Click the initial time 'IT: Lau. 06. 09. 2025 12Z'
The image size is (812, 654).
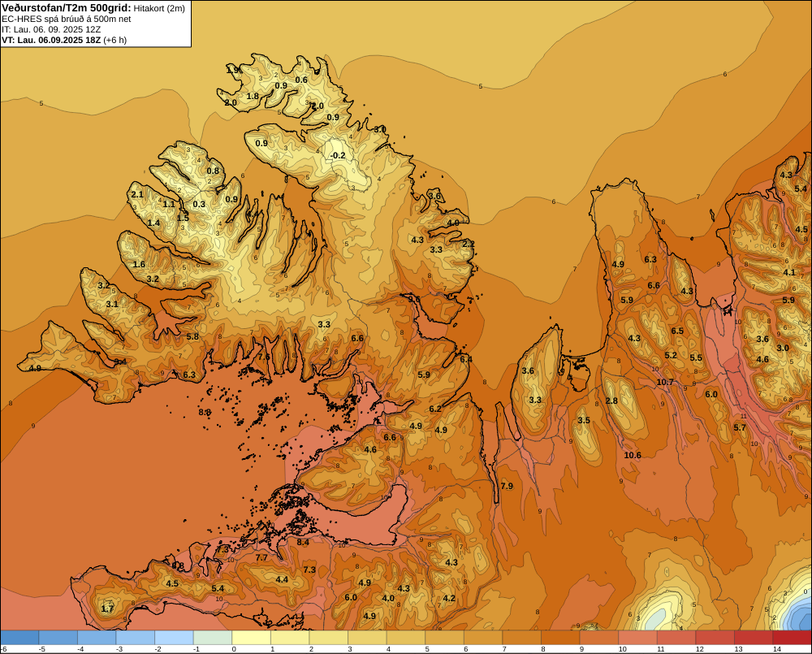(51, 29)
